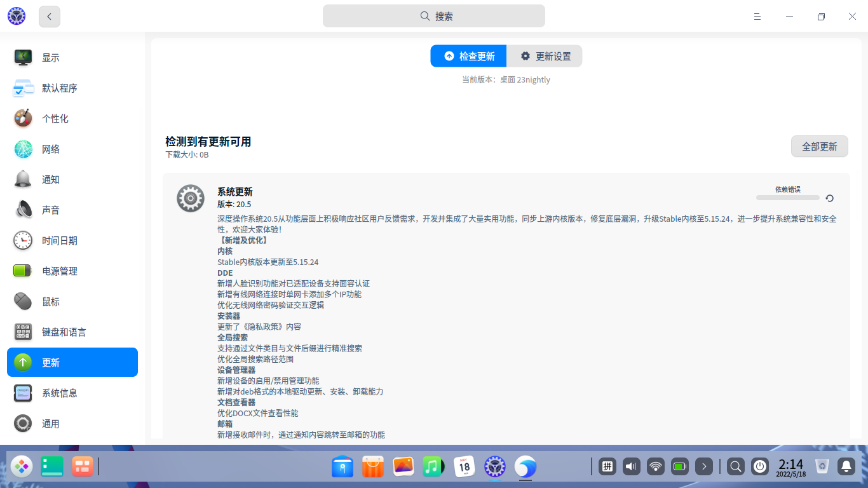The width and height of the screenshot is (868, 488).
Task: Click the orange grid dock icon
Action: click(83, 467)
